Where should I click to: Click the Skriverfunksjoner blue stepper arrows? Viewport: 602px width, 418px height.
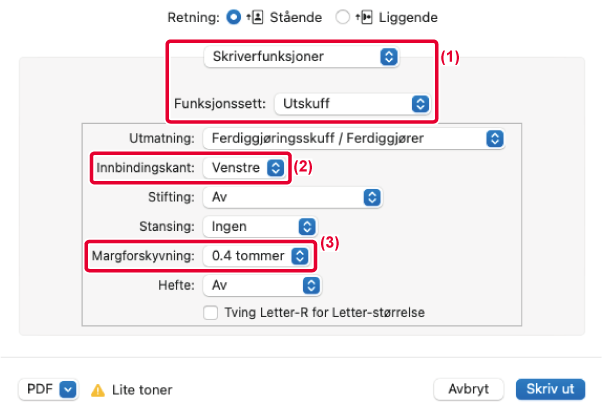(389, 57)
